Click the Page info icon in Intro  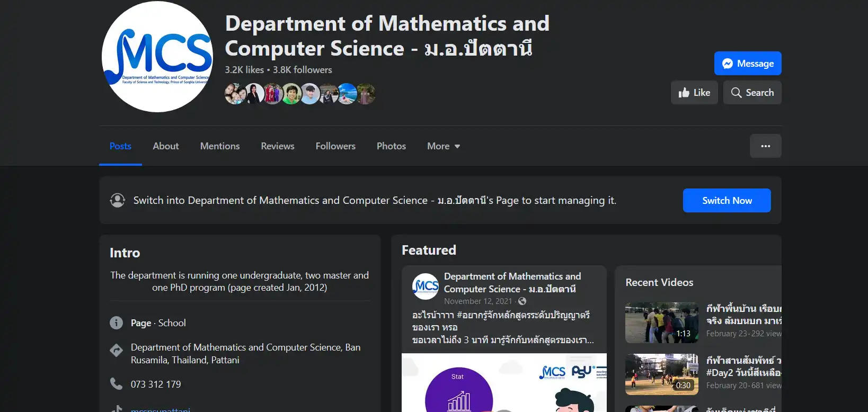pos(116,323)
